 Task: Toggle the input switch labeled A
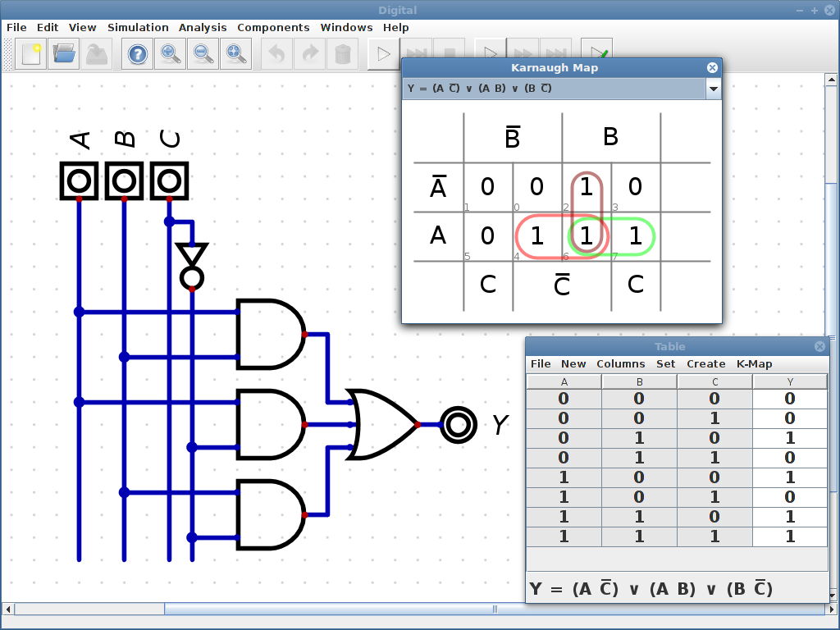click(78, 182)
